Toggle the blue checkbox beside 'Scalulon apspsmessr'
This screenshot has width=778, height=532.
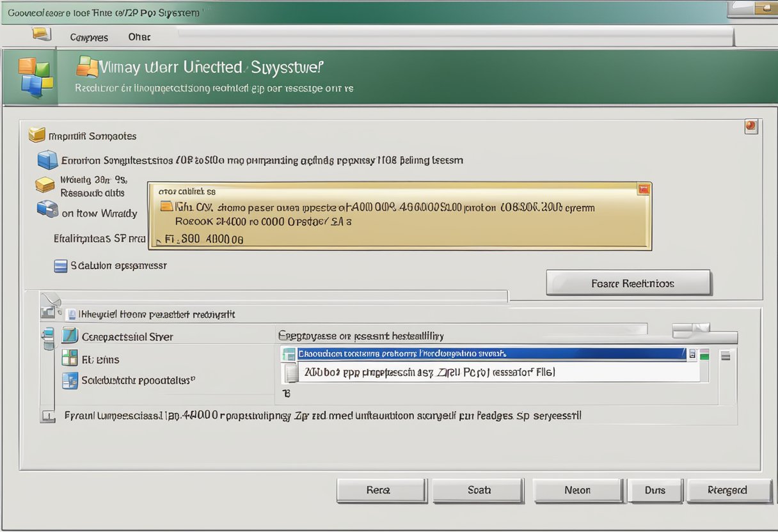[x=61, y=266]
